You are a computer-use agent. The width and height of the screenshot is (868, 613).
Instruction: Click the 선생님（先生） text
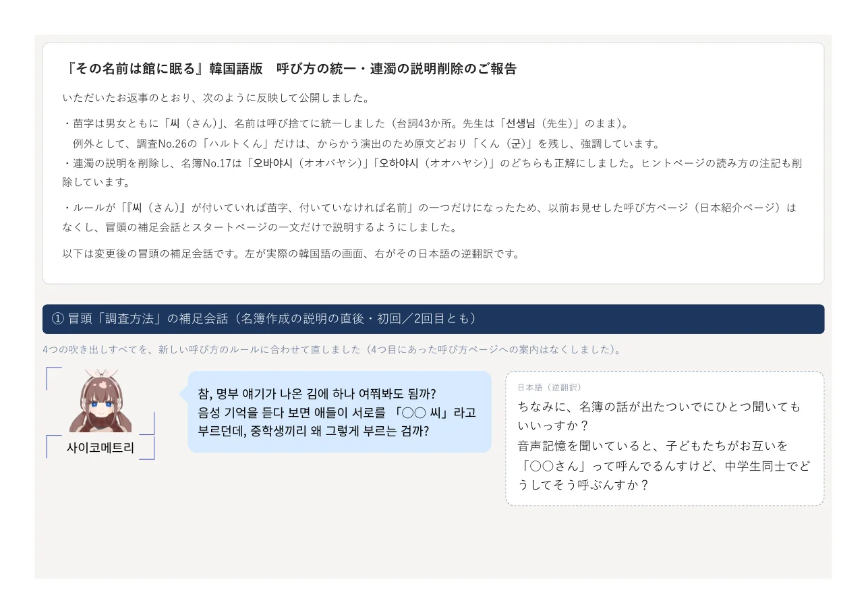point(539,123)
